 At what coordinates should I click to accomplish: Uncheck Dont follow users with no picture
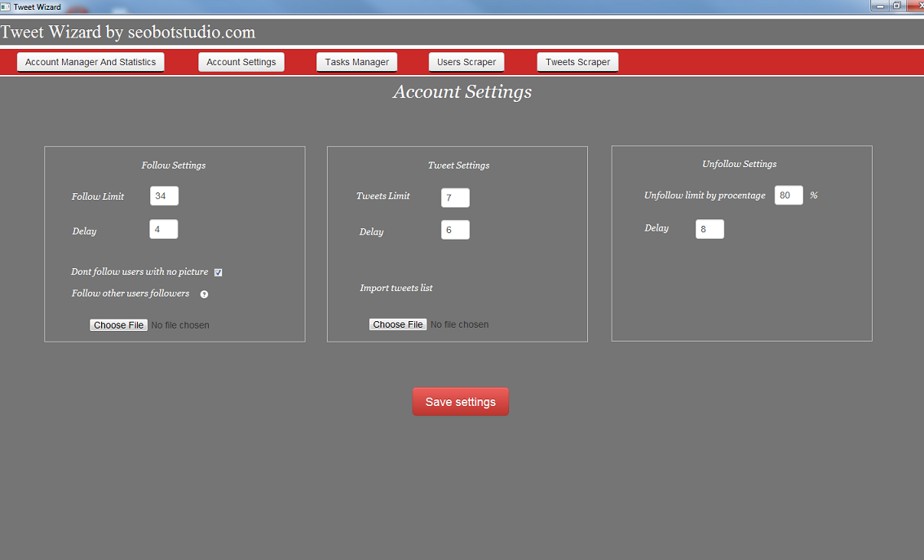[218, 272]
